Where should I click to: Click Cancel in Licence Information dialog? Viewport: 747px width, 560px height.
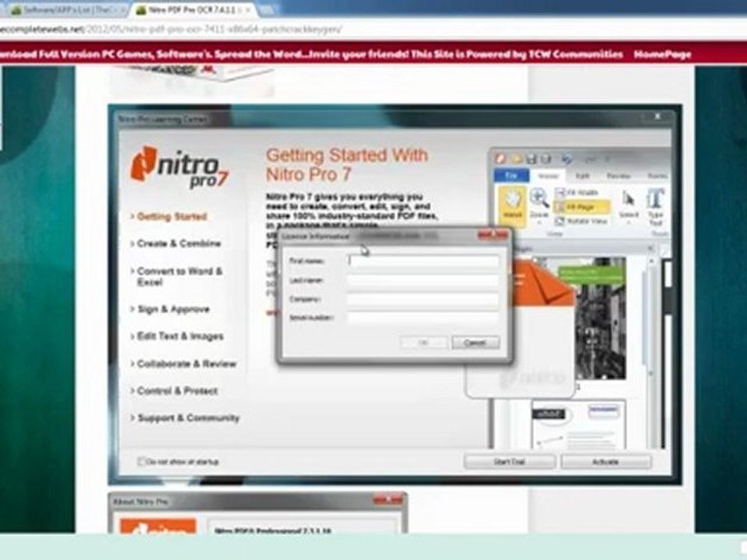[x=475, y=342]
